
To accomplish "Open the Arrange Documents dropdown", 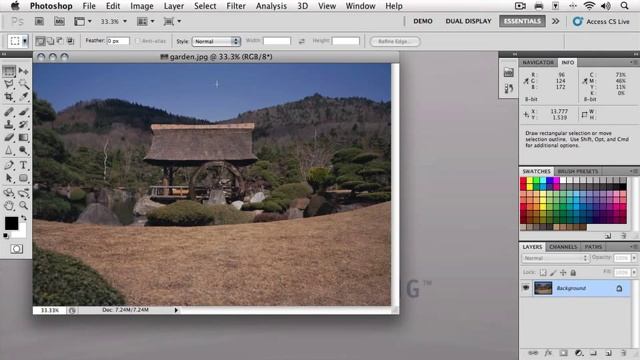I will [x=146, y=21].
